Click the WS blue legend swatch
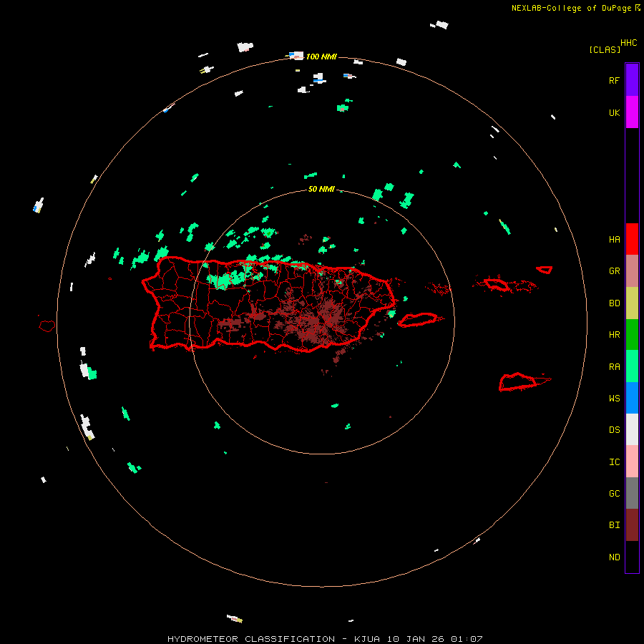This screenshot has height=644, width=644. click(632, 398)
